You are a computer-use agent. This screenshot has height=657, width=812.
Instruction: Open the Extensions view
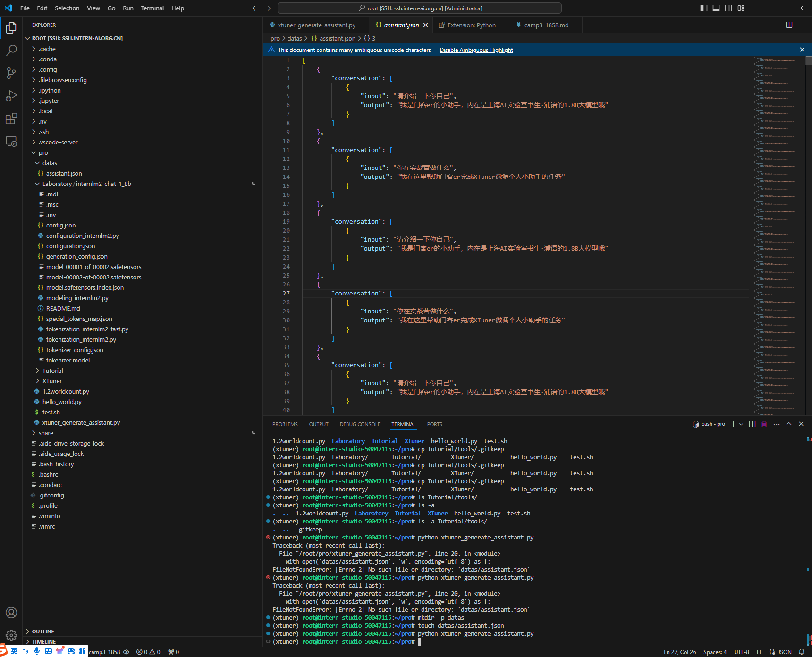click(x=11, y=118)
